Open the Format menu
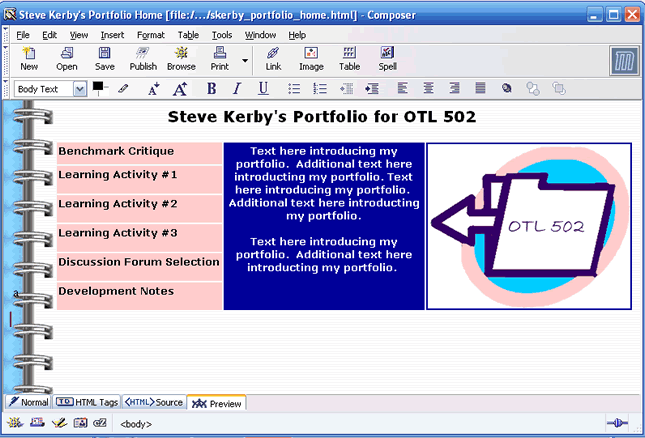This screenshot has width=645, height=438. click(x=151, y=35)
